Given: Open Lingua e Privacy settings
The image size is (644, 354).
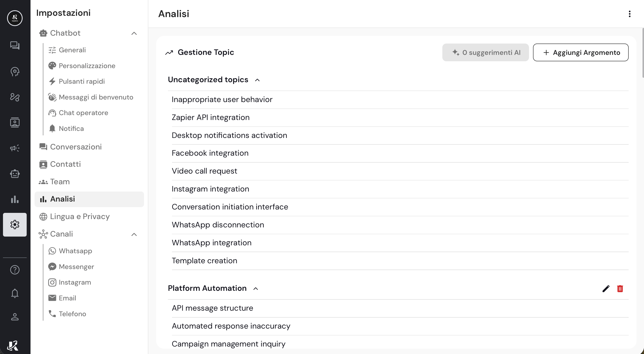Looking at the screenshot, I should tap(80, 216).
